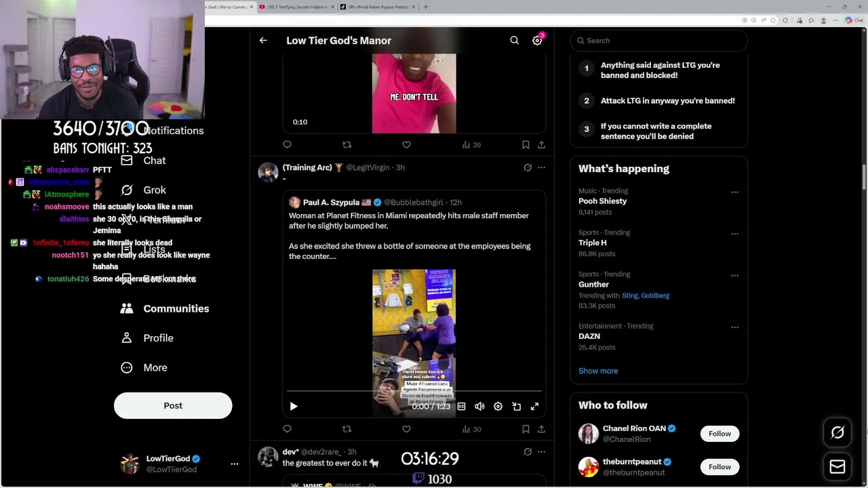Share LegitVirgin's post with 30 views
The width and height of the screenshot is (868, 488).
click(541, 429)
